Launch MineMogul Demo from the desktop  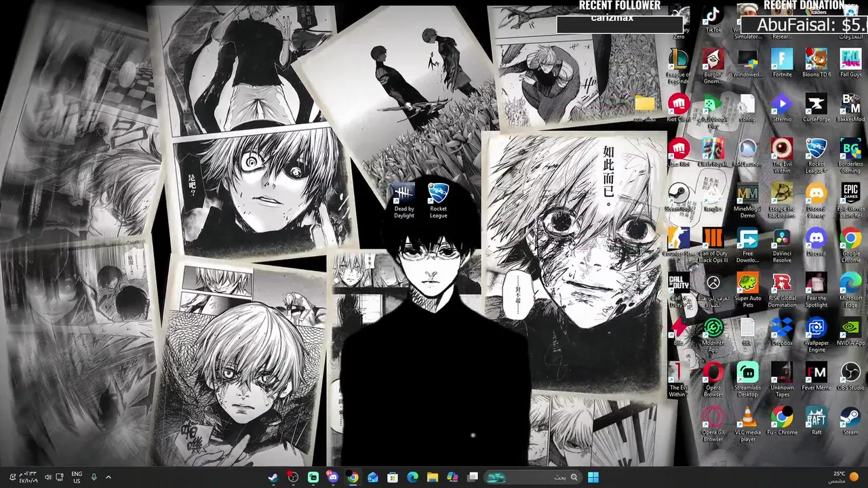pyautogui.click(x=747, y=200)
